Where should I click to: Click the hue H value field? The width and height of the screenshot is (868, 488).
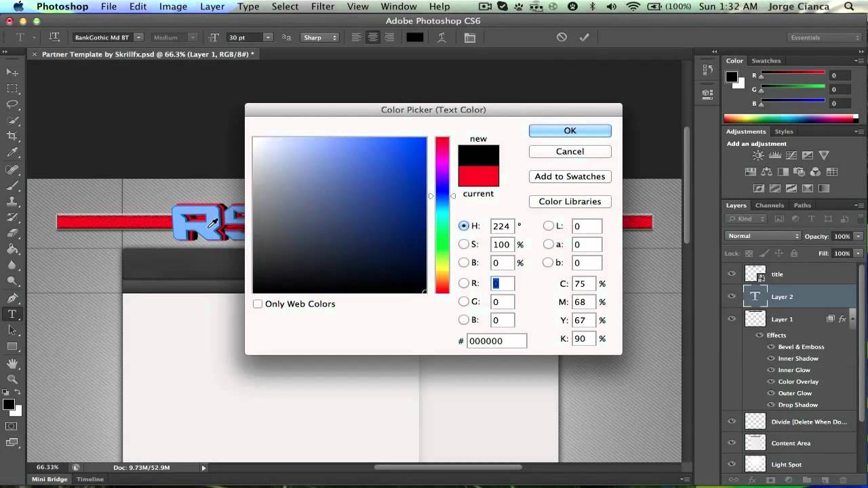pyautogui.click(x=502, y=226)
